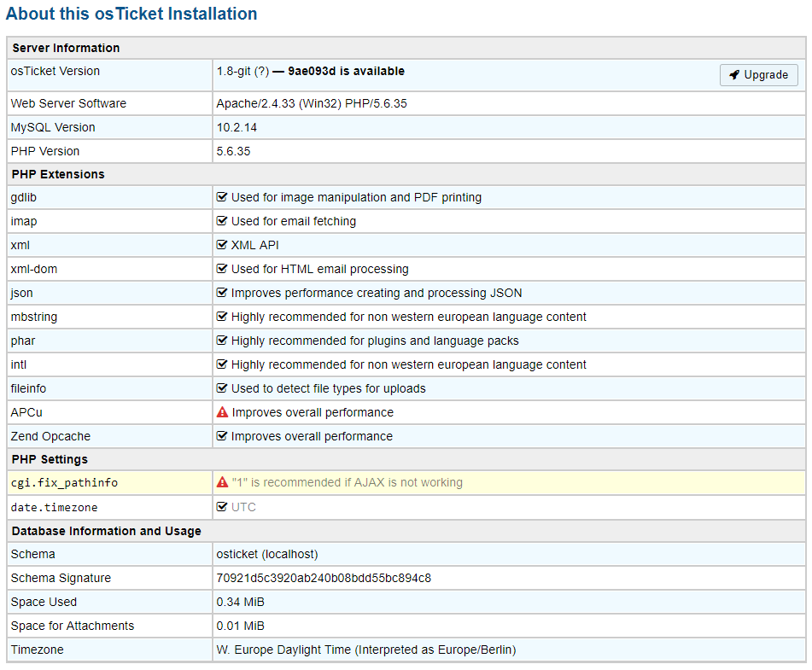
Task: Toggle the checkmark beside the json extension
Action: click(x=222, y=293)
